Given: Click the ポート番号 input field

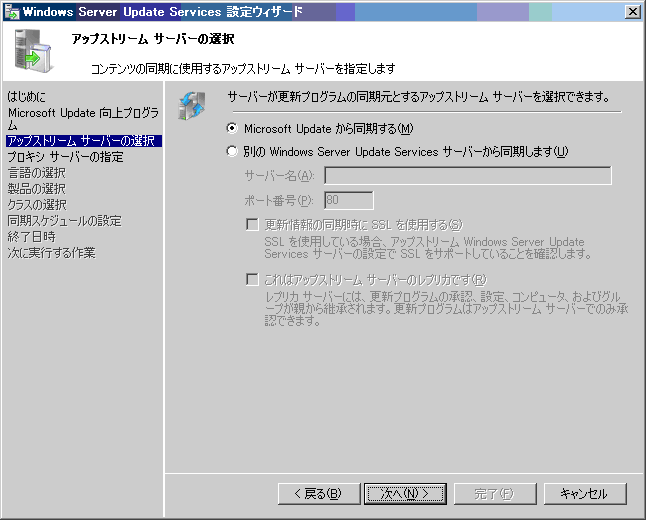Looking at the screenshot, I should [349, 200].
